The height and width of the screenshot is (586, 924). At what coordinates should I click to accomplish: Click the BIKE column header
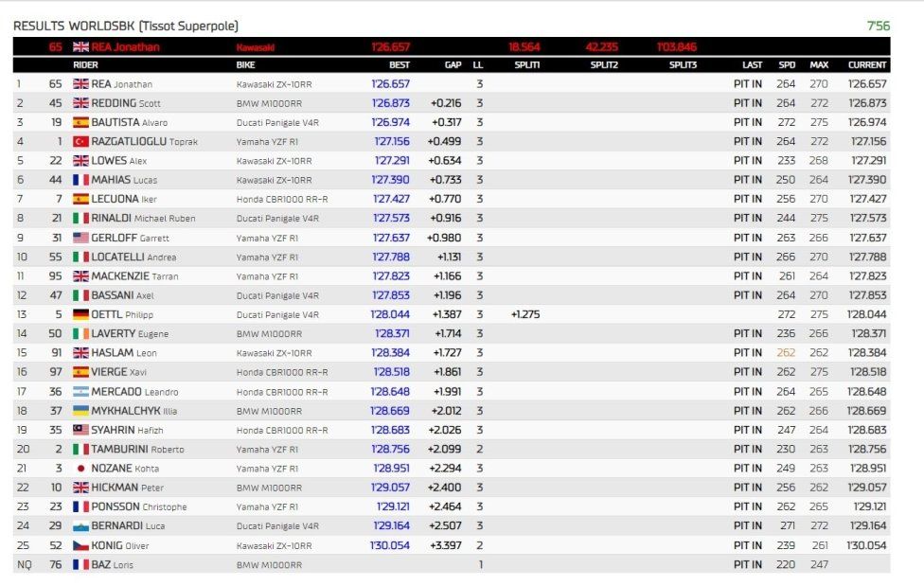(x=246, y=65)
